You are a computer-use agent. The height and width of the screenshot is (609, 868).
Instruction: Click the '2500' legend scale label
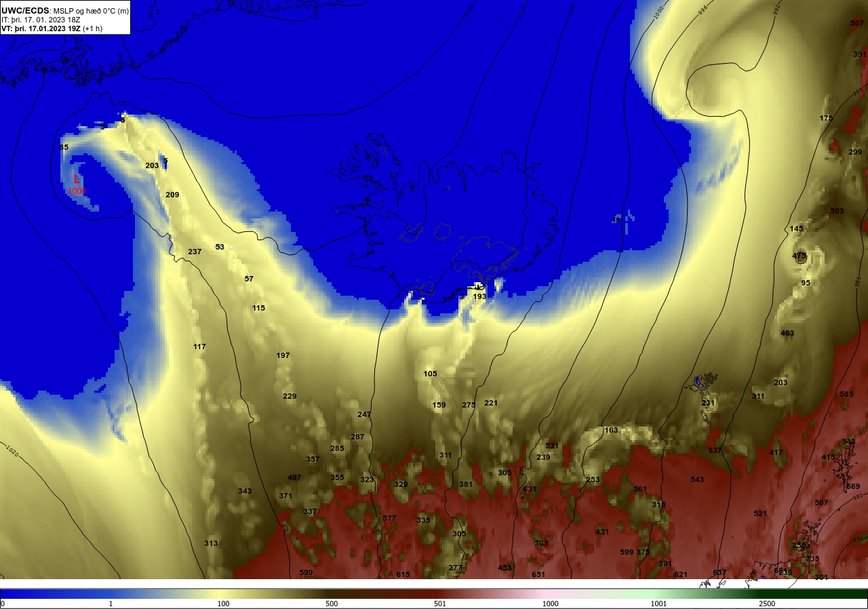click(767, 604)
